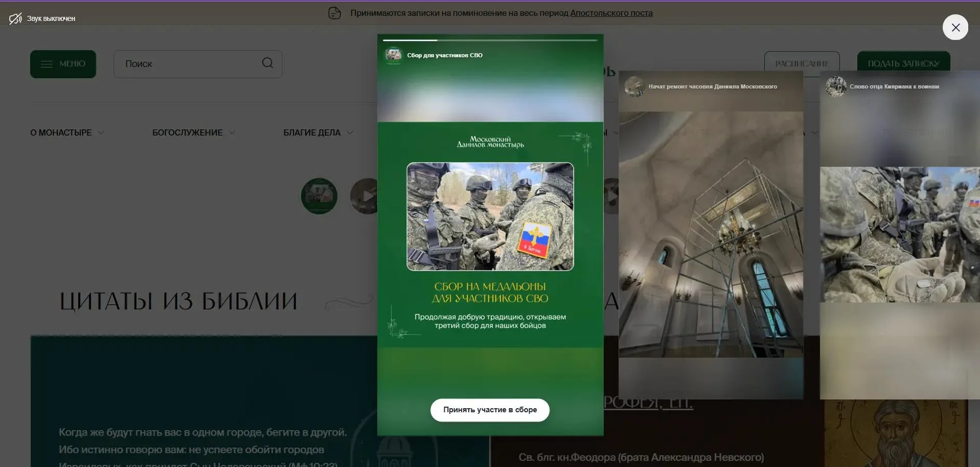Click the story progress bar
Image resolution: width=980 pixels, height=467 pixels.
tap(490, 40)
